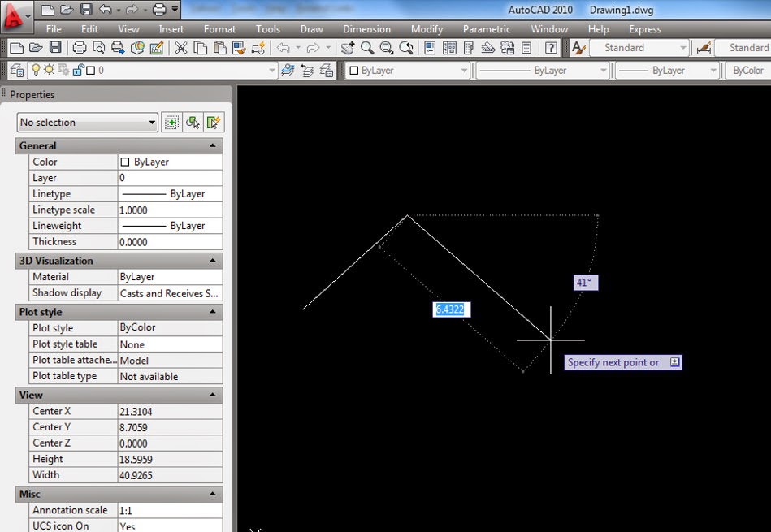Viewport: 771px width, 532px height.
Task: Open the No selection dropdown
Action: (153, 122)
